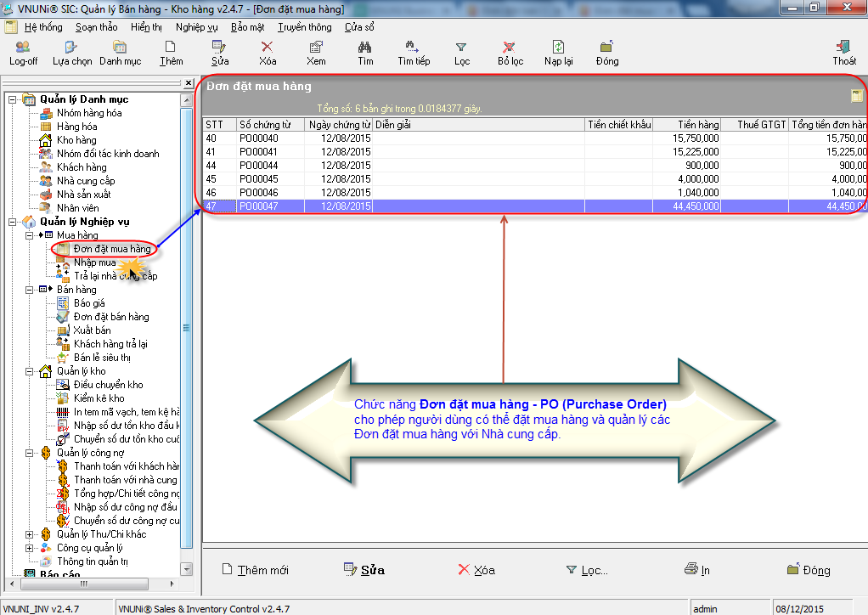Screen dimensions: 868x615
Task: Expand the Công cụ quản lý node
Action: (30, 548)
